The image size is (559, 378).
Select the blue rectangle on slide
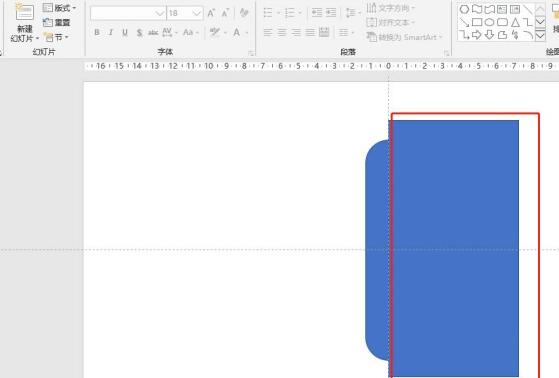453,249
